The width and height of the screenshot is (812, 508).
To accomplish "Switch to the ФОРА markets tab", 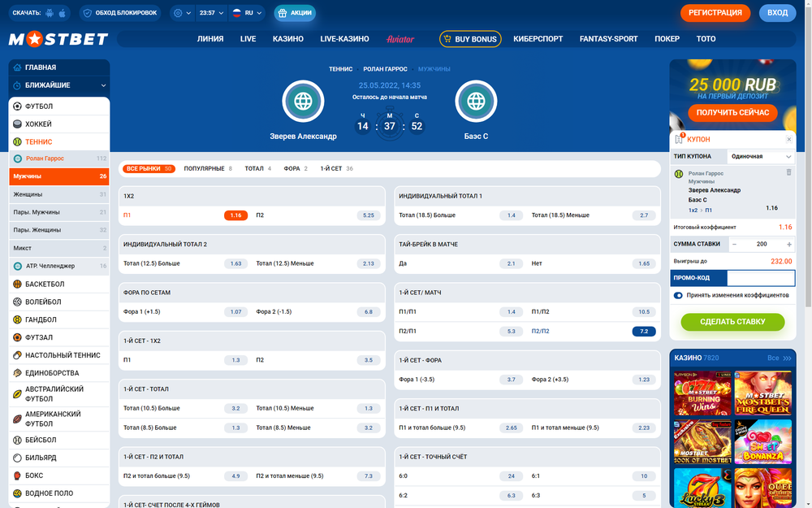I will [296, 168].
